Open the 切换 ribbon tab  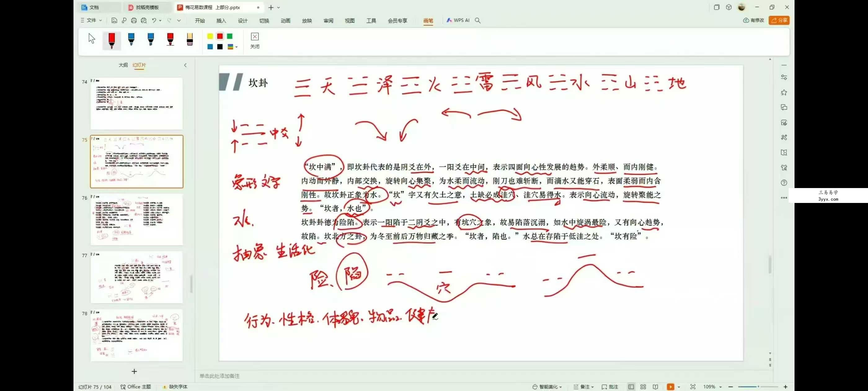click(x=264, y=20)
